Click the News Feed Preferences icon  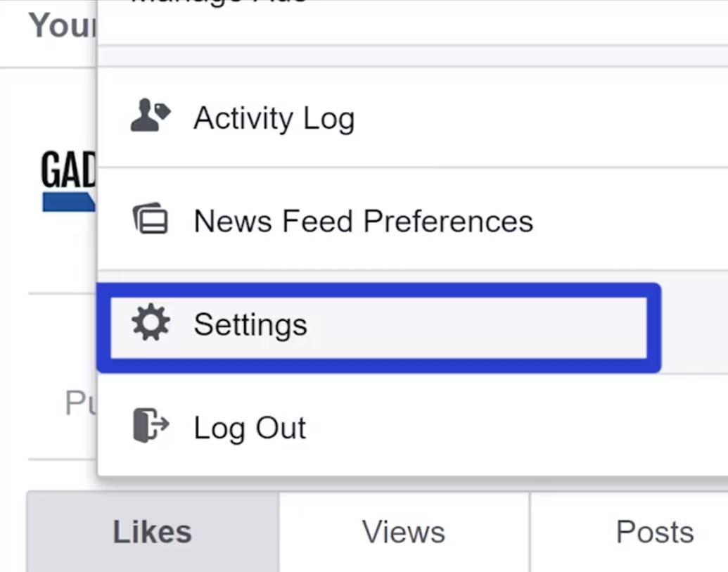(x=150, y=220)
